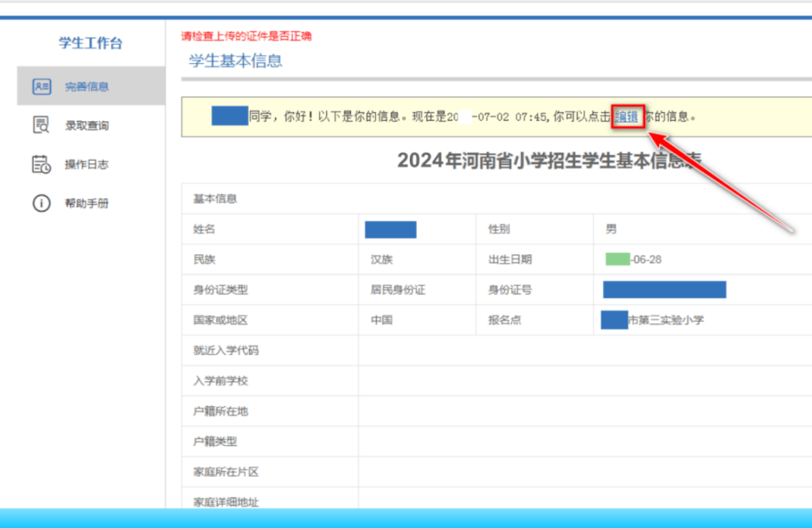Select the 操作日志 menu label

pyautogui.click(x=86, y=165)
